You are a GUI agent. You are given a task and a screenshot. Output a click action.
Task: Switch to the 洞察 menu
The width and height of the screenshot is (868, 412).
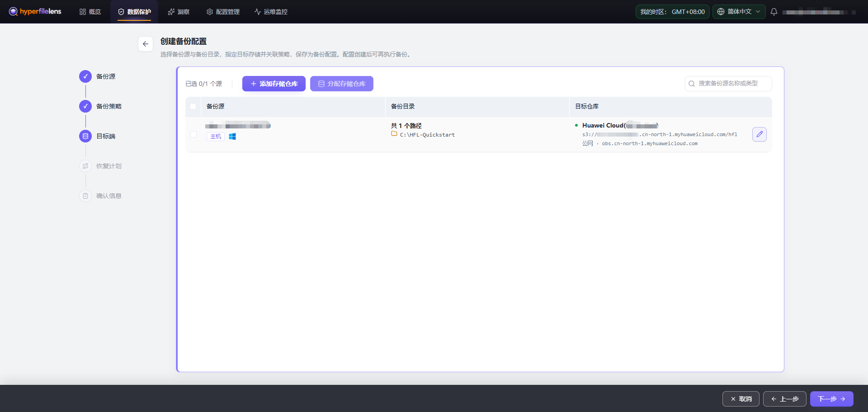(179, 12)
